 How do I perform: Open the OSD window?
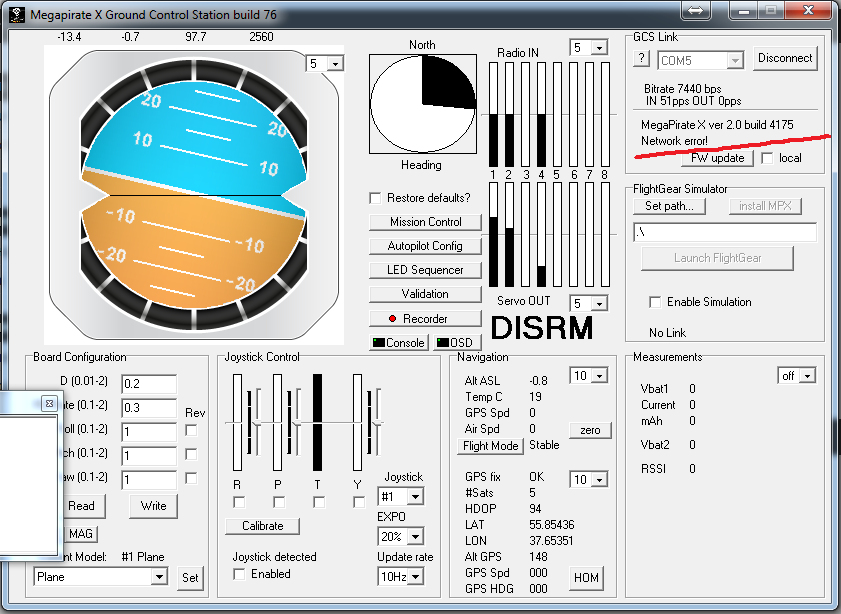click(457, 343)
